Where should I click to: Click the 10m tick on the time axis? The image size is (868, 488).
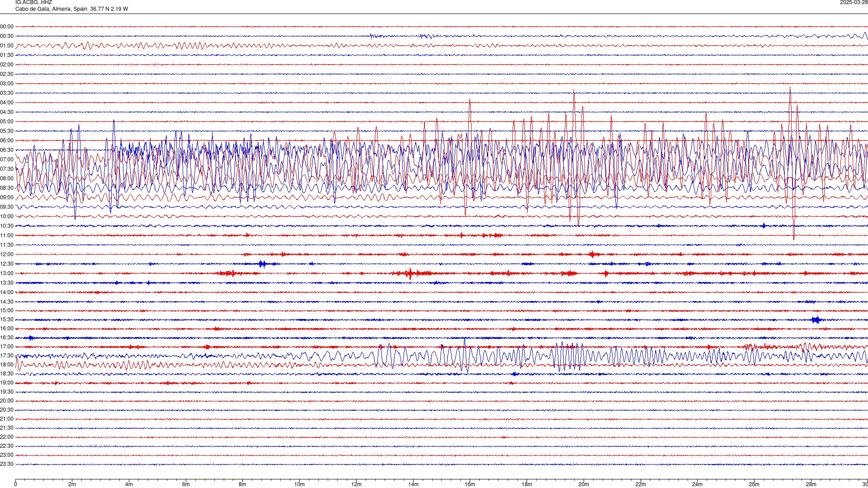click(299, 484)
